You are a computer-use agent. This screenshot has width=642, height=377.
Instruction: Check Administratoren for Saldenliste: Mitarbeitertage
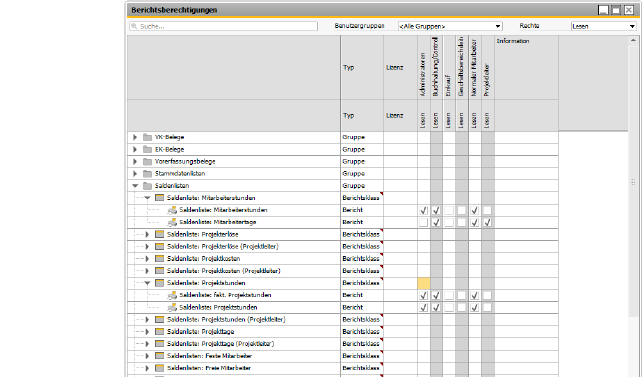pos(423,223)
